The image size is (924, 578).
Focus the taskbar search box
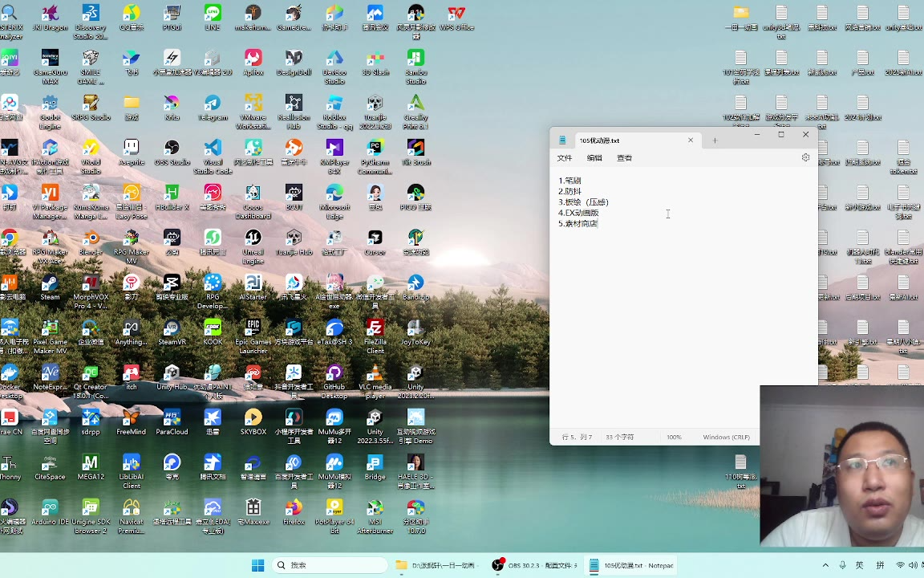coord(330,565)
